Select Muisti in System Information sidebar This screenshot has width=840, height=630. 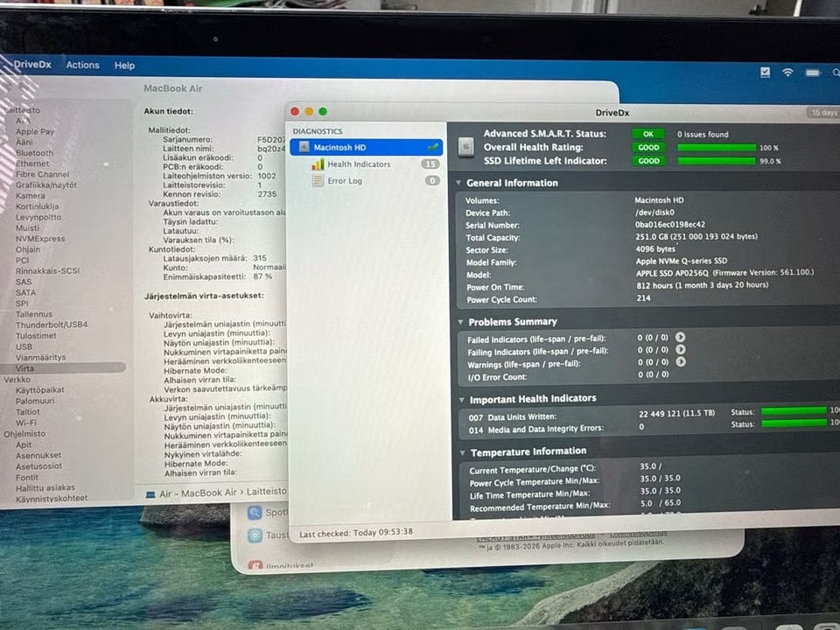pyautogui.click(x=27, y=227)
